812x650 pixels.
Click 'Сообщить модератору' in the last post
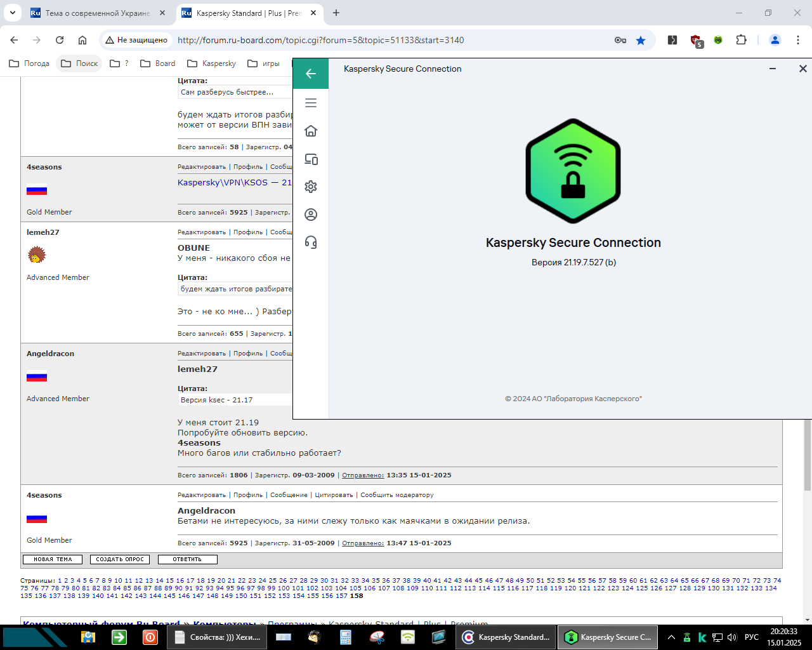[x=397, y=495]
